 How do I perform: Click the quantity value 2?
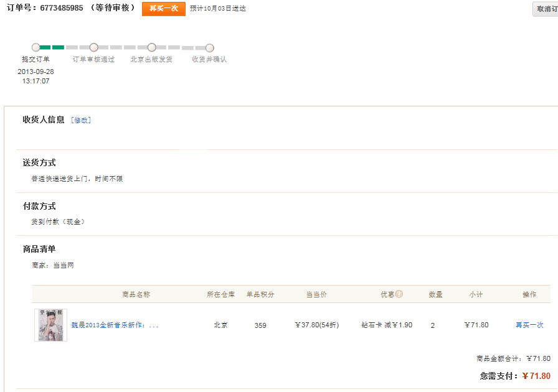click(432, 325)
